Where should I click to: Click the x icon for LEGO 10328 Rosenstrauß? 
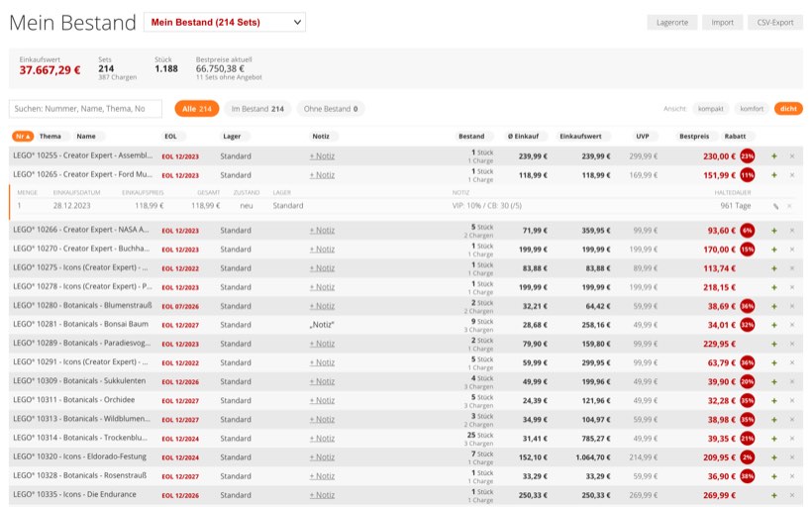(792, 476)
